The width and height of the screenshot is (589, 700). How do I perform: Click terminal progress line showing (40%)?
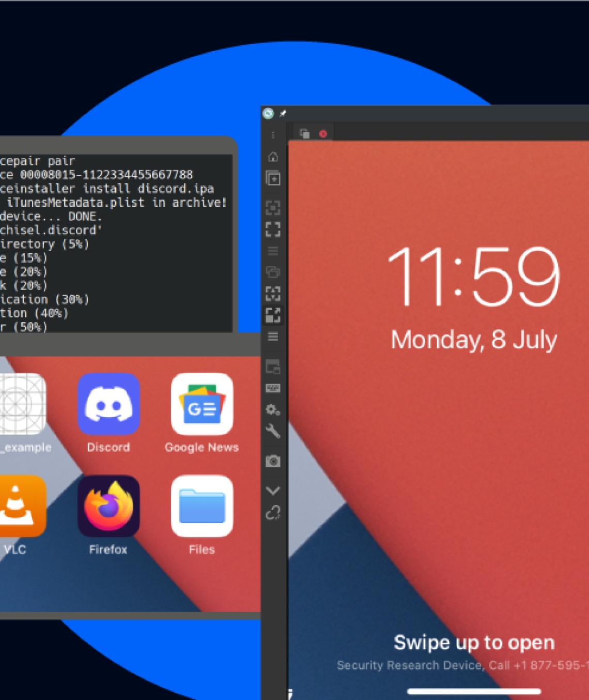[34, 313]
